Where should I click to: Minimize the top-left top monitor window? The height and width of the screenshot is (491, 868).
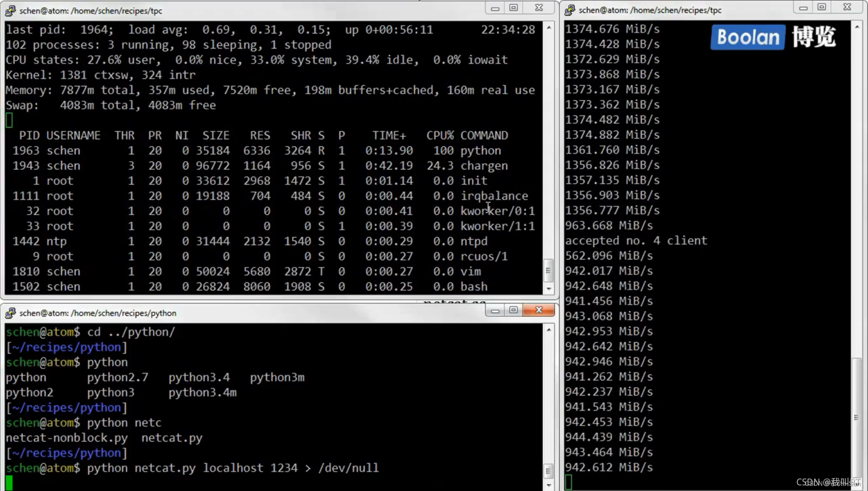pyautogui.click(x=495, y=8)
